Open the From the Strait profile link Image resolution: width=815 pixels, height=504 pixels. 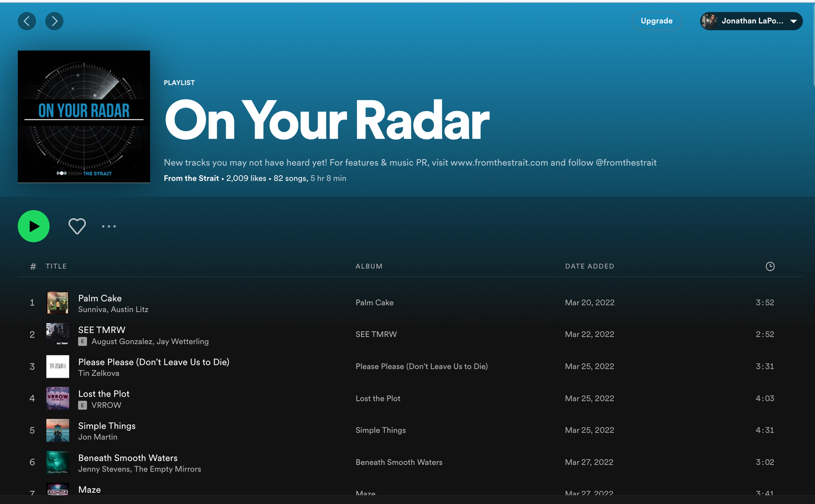point(191,178)
